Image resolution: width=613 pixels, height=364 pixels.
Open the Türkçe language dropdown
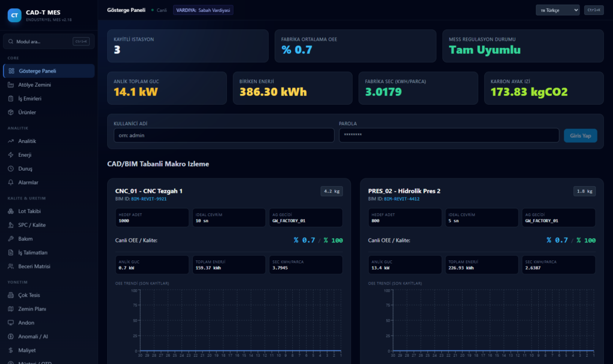click(x=557, y=10)
